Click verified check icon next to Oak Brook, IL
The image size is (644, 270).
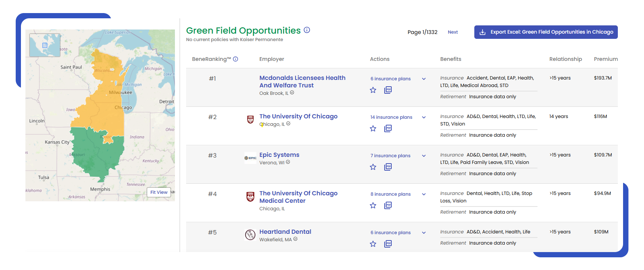292,93
